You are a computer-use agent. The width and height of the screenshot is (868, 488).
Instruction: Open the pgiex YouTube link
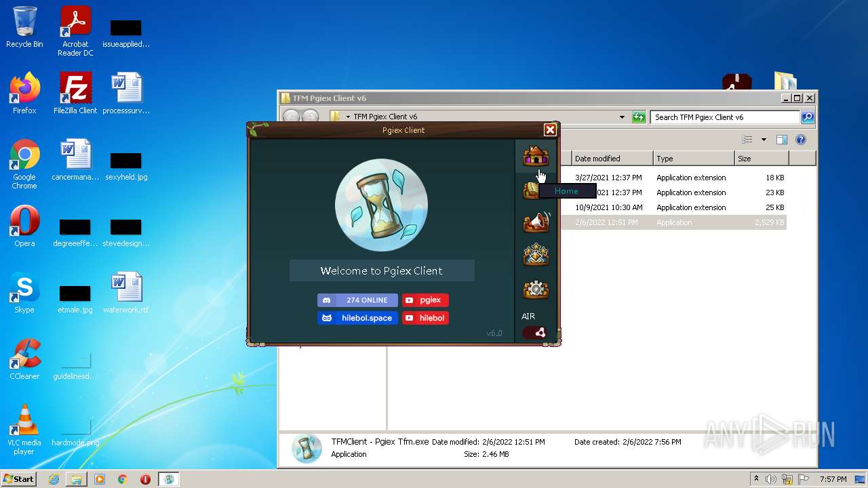425,300
